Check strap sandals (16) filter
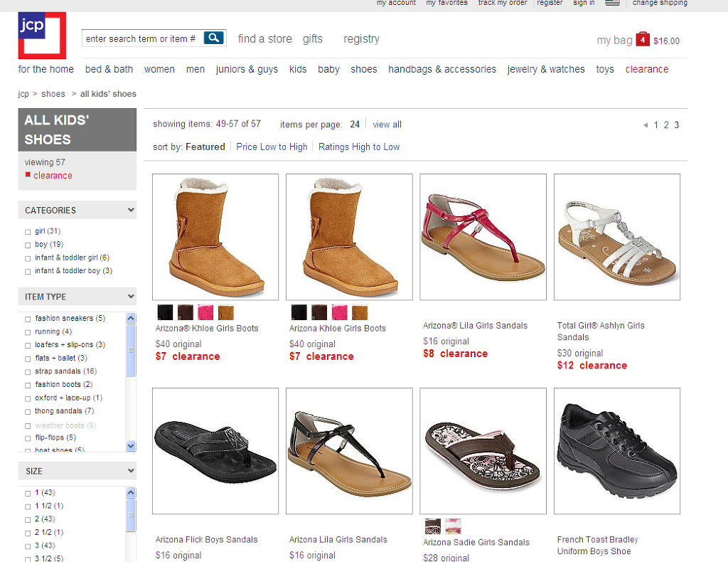This screenshot has width=728, height=562. [x=28, y=372]
